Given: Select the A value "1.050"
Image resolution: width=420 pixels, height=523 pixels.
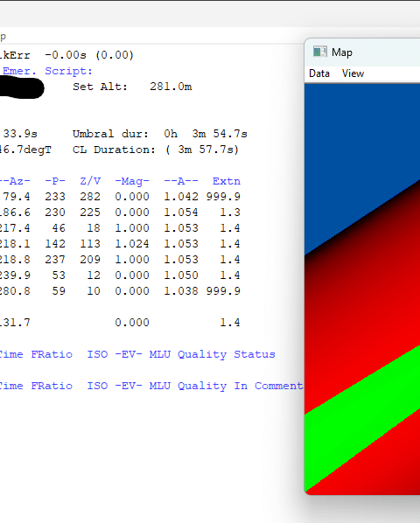Looking at the screenshot, I should pyautogui.click(x=181, y=275).
